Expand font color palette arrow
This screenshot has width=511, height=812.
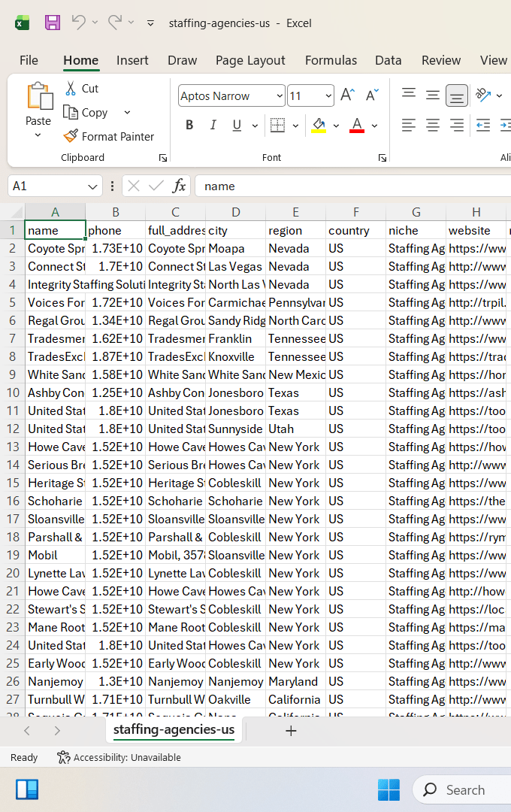[374, 126]
